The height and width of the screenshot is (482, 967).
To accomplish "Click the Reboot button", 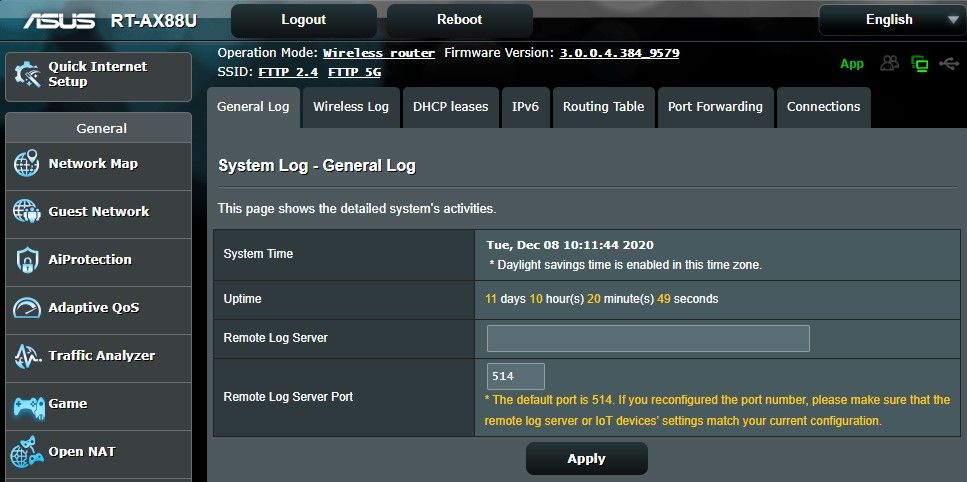I will (459, 20).
